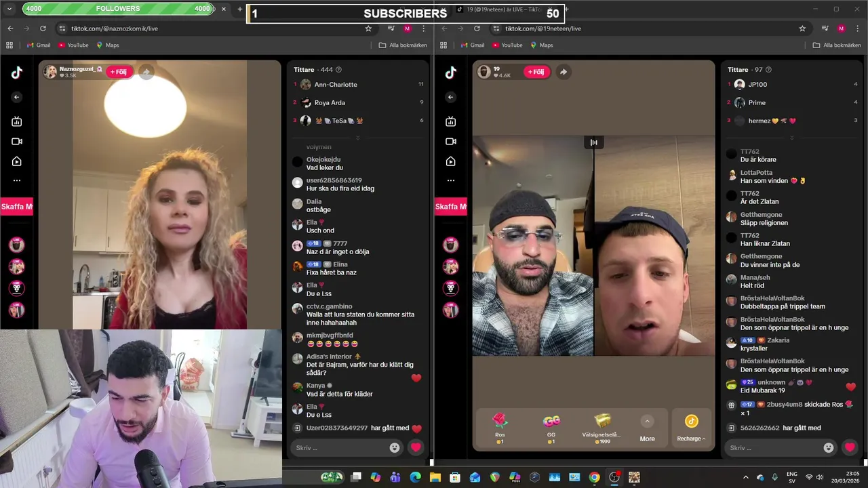
Task: Follow 19 with the Följ button
Action: tap(535, 72)
